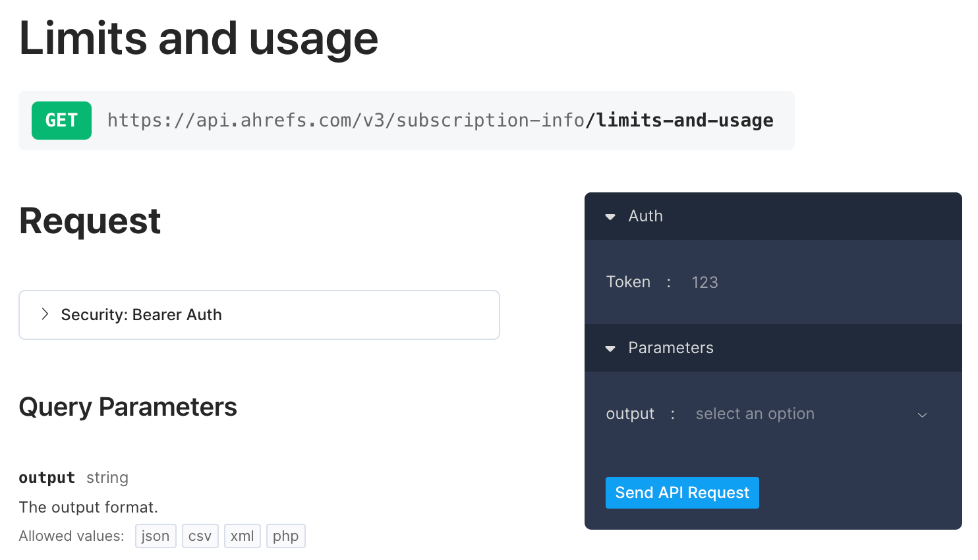Click Send API Request

point(682,492)
